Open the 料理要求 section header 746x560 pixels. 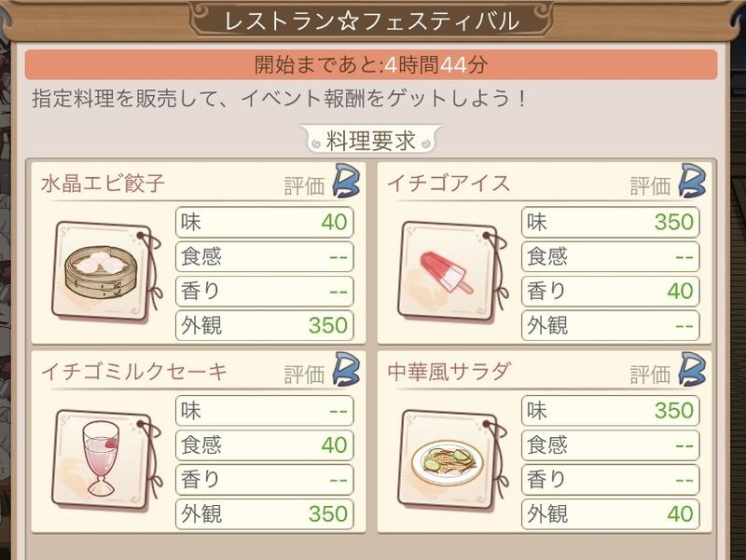point(371,141)
